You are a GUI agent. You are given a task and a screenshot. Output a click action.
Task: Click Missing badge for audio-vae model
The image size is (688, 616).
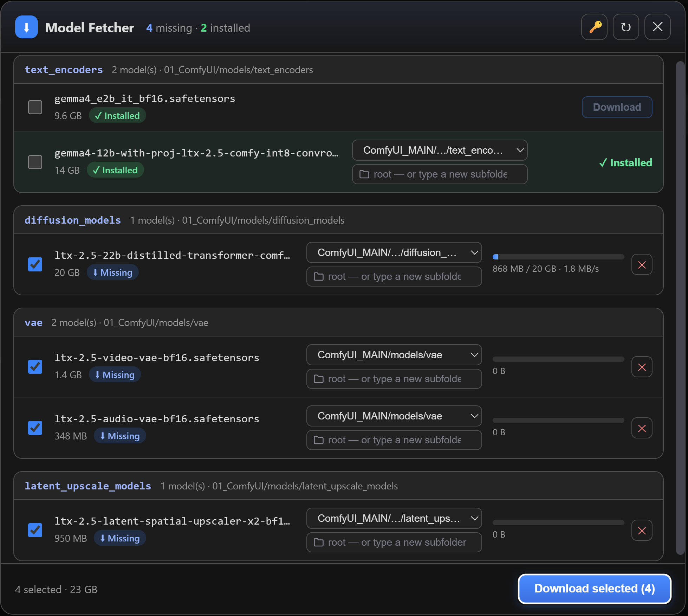(120, 436)
